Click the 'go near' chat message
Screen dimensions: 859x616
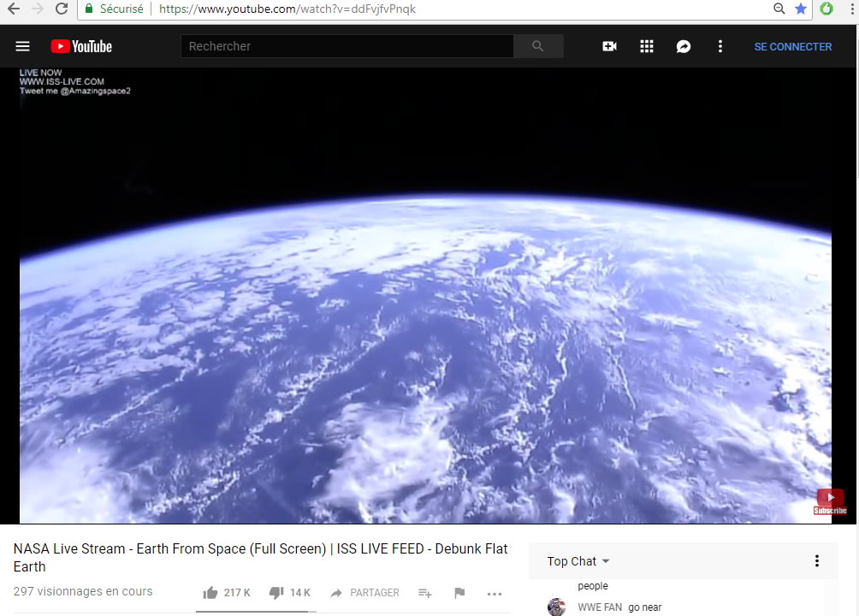645,607
